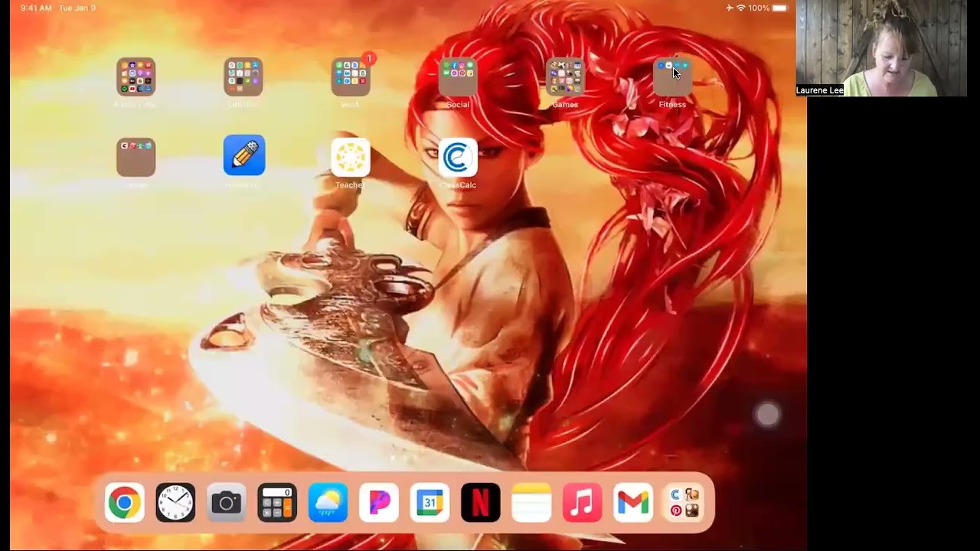The image size is (980, 551).
Task: Tap the Wi-Fi icon in status bar
Action: click(x=740, y=8)
